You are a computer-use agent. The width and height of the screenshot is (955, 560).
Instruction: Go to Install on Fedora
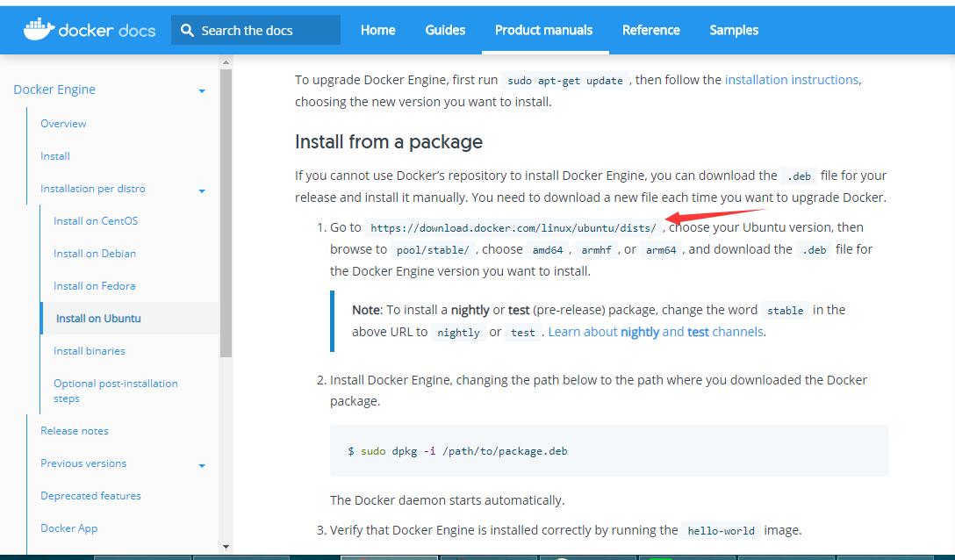(95, 286)
